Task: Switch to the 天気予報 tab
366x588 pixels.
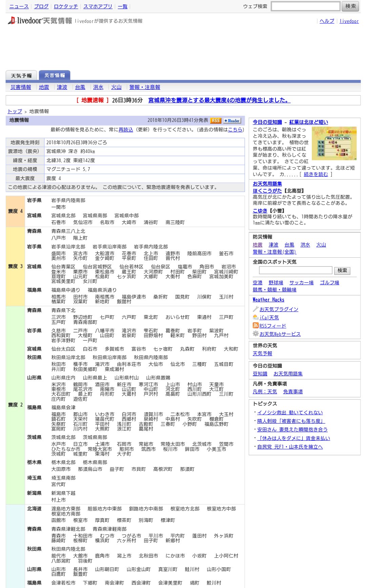Action: (21, 75)
